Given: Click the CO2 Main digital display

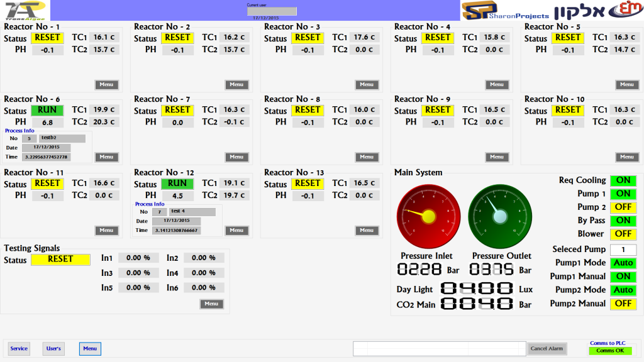Looking at the screenshot, I should click(477, 304).
